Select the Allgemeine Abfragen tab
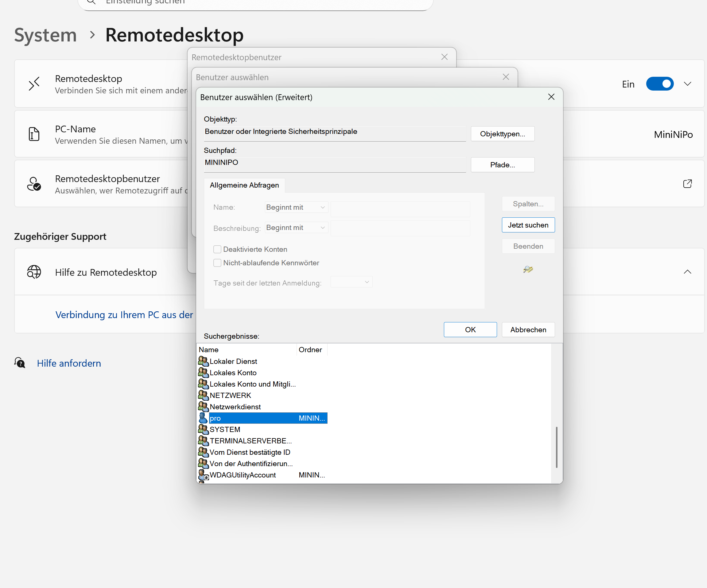This screenshot has height=588, width=707. 244,185
